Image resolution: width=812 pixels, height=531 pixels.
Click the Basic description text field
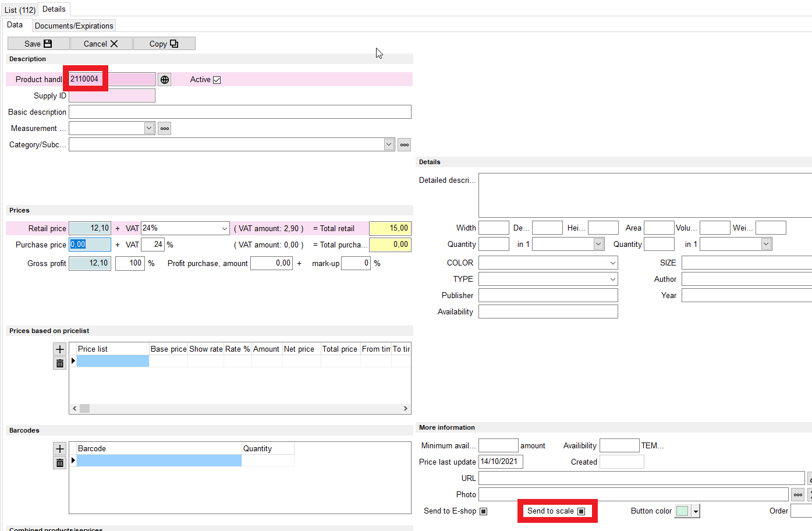click(240, 112)
